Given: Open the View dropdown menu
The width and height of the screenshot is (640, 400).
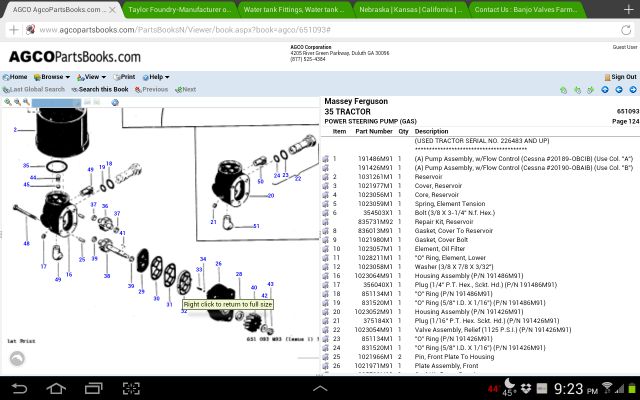Looking at the screenshot, I should tap(92, 77).
